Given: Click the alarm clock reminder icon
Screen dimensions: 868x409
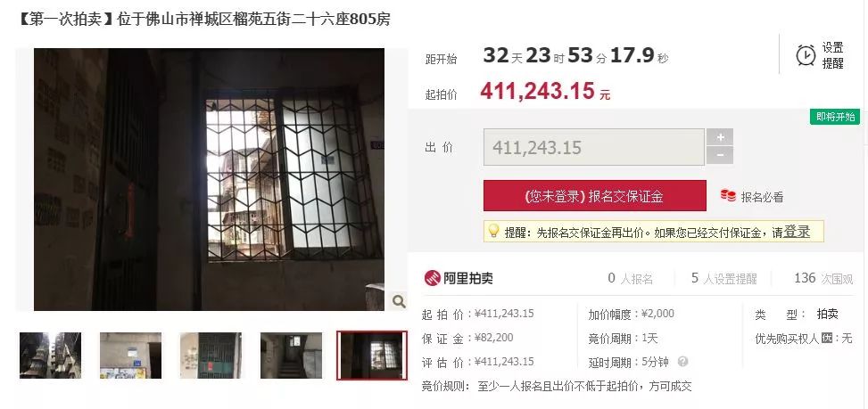Looking at the screenshot, I should coord(806,55).
